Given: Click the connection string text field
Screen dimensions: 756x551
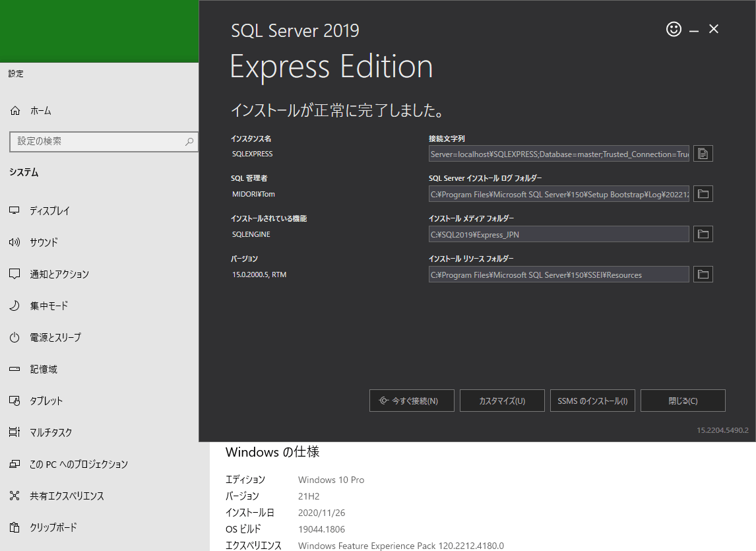Looking at the screenshot, I should [559, 154].
